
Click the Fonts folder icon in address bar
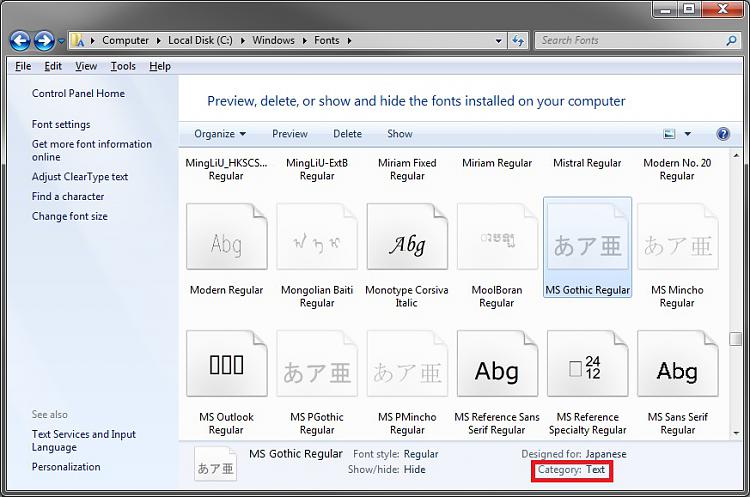[78, 41]
